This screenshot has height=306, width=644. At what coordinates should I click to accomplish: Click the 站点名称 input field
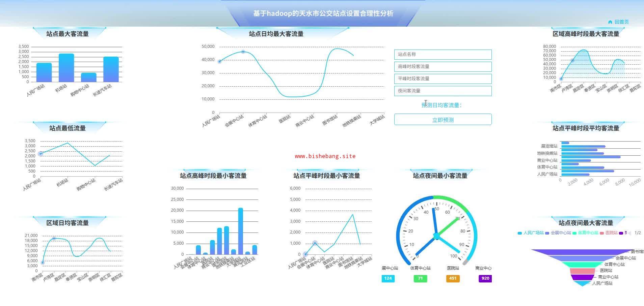(x=443, y=54)
